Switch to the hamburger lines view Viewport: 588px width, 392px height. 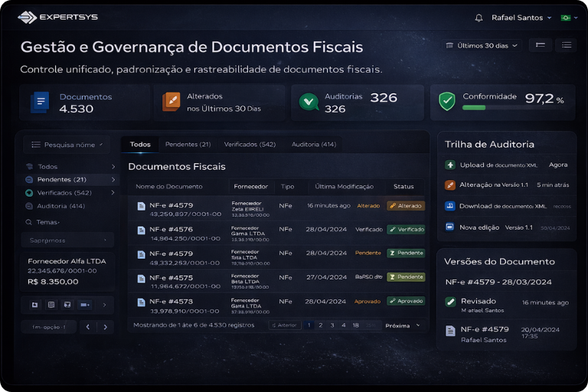[x=567, y=45]
